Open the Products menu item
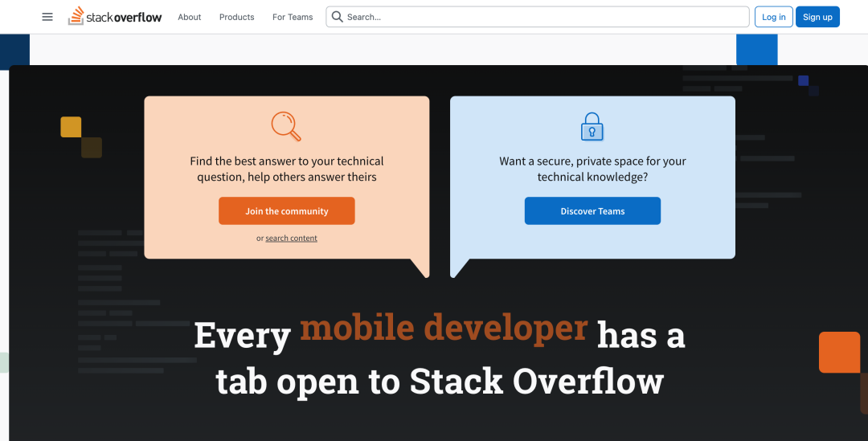868x441 pixels. [236, 17]
